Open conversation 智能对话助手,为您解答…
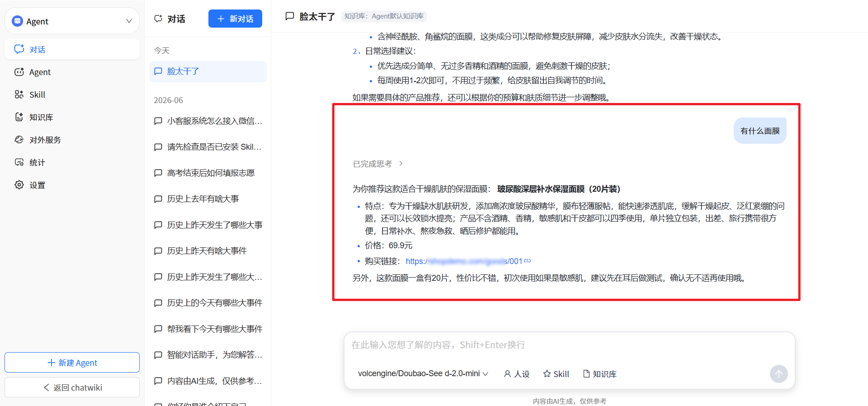 pyautogui.click(x=208, y=355)
